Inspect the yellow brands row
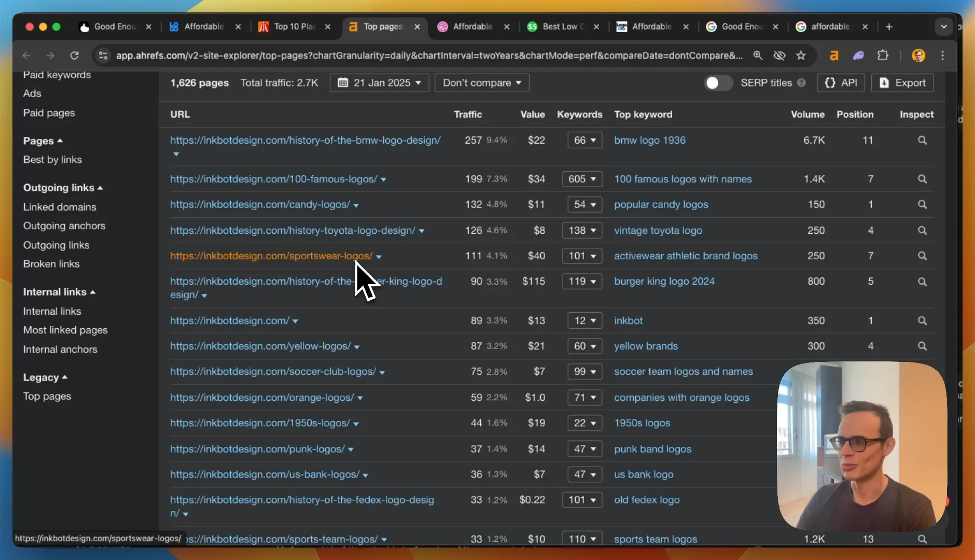Viewport: 975px width, 560px height. [x=922, y=346]
